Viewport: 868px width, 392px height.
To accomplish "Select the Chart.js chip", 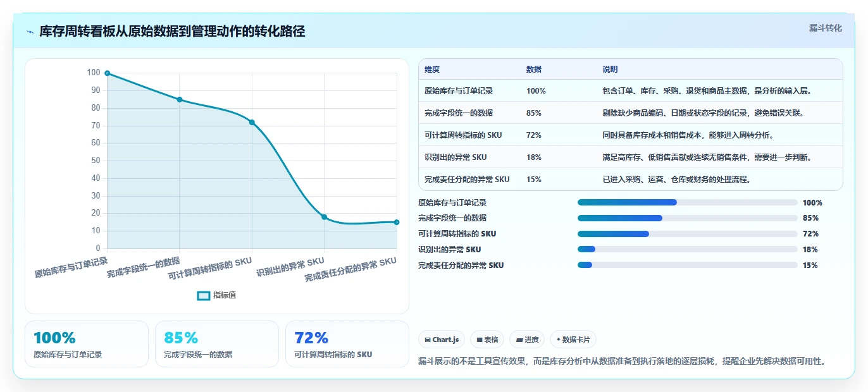I will 442,340.
